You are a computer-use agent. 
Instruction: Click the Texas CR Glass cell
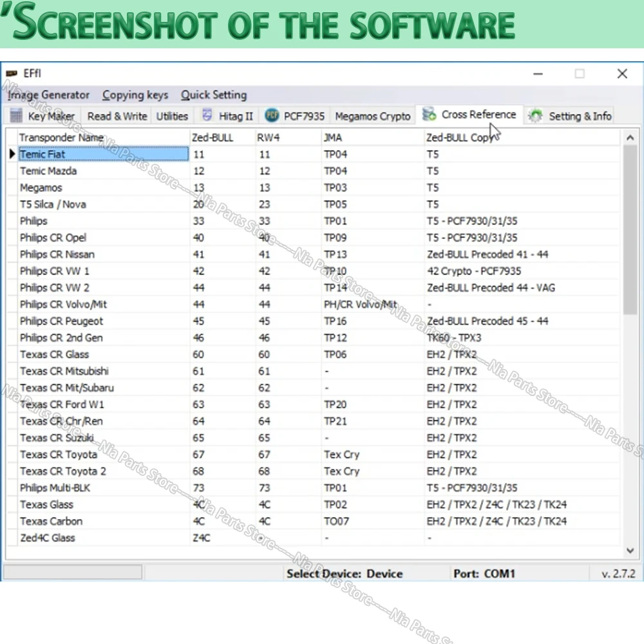(104, 354)
